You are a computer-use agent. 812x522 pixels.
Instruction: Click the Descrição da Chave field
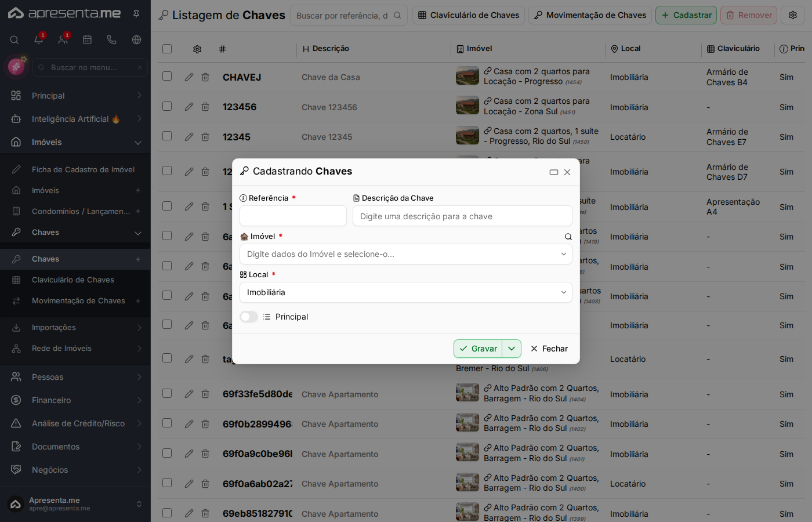pos(462,216)
